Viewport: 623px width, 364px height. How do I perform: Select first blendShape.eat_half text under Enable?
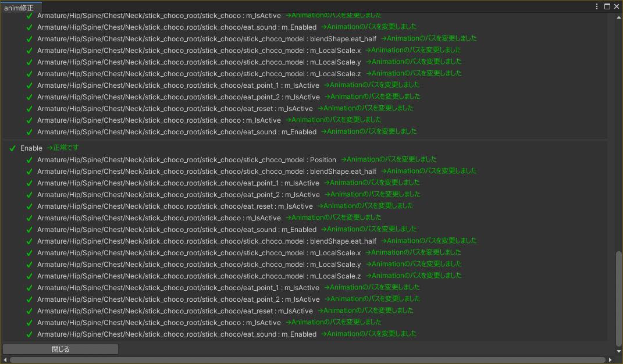(x=207, y=172)
